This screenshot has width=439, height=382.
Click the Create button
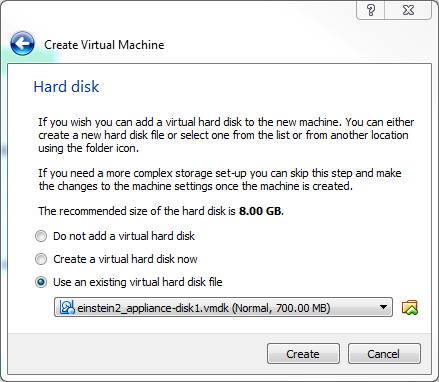pos(303,354)
